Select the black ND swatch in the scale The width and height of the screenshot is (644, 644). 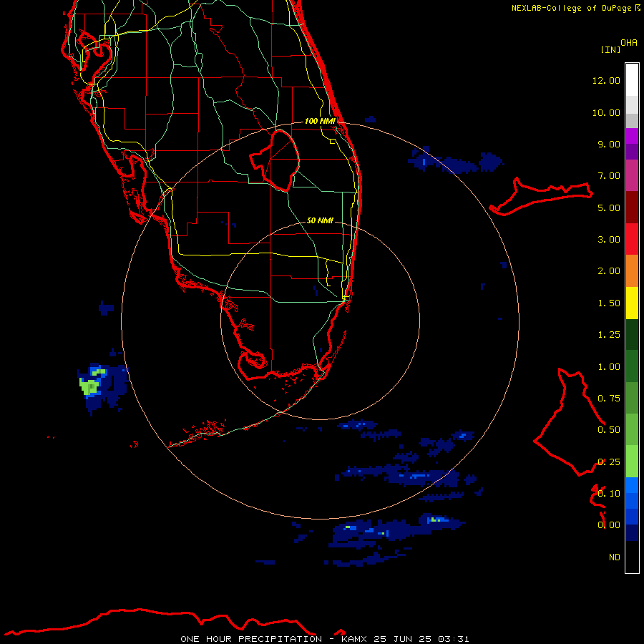pos(632,557)
